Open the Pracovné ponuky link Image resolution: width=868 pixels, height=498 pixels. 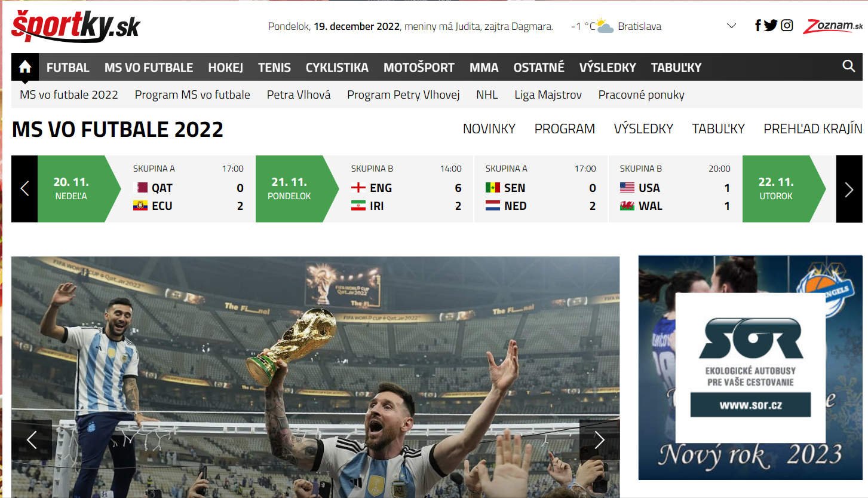(641, 94)
